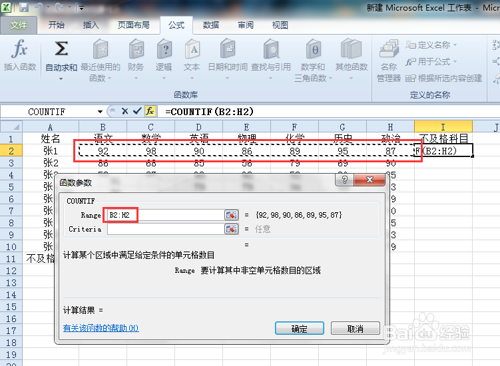Click cell B2 with value 92
The image size is (500, 366).
pyautogui.click(x=103, y=151)
